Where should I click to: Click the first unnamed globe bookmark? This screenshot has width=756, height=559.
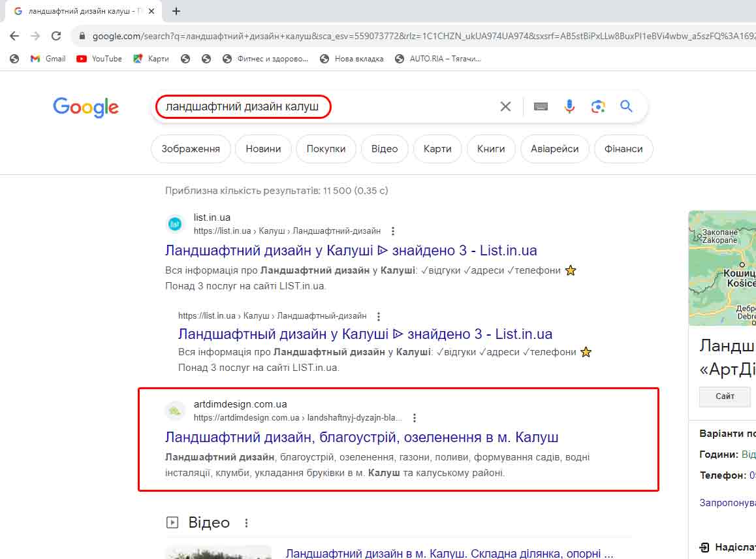14,59
